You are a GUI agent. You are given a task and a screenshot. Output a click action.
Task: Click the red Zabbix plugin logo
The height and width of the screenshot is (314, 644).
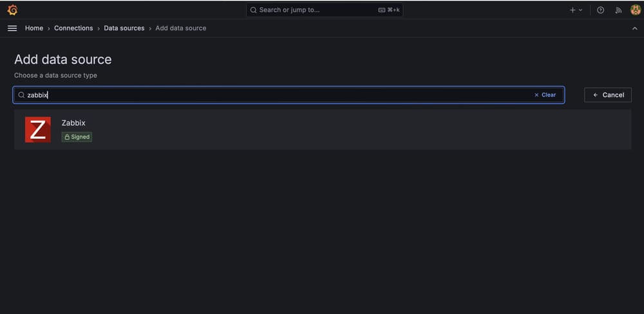click(38, 129)
